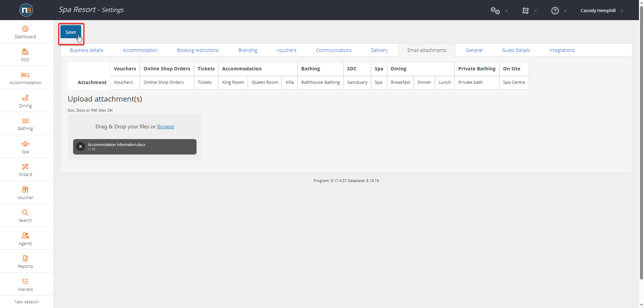Open the Dining sidebar icon

25,98
